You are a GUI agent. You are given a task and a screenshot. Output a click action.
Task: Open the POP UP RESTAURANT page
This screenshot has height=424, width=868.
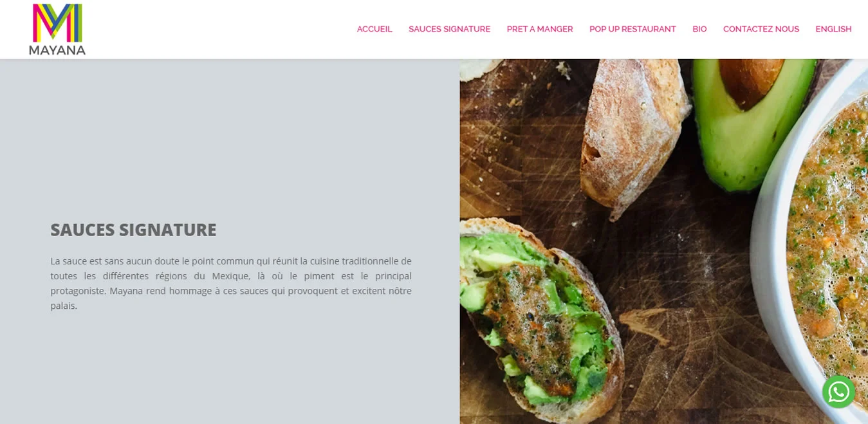pyautogui.click(x=633, y=29)
